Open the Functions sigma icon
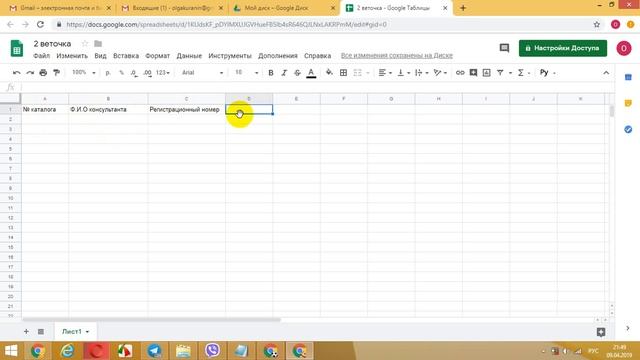This screenshot has width=640, height=360. click(x=521, y=73)
